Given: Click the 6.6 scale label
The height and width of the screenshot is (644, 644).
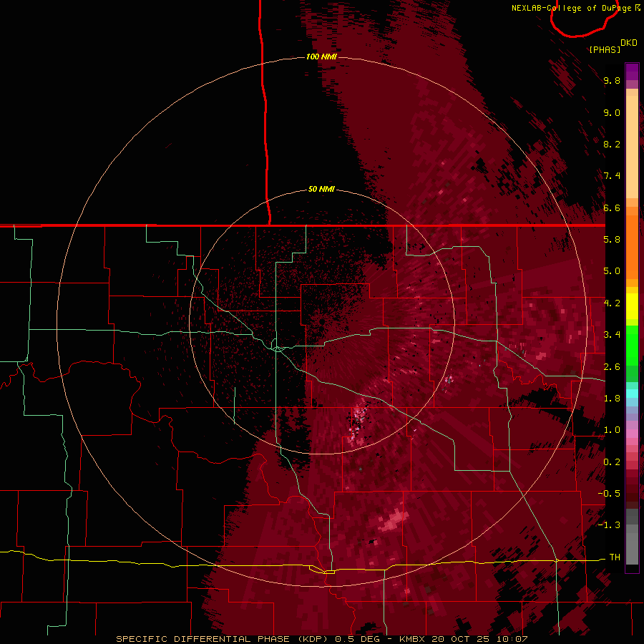Looking at the screenshot, I should [612, 208].
